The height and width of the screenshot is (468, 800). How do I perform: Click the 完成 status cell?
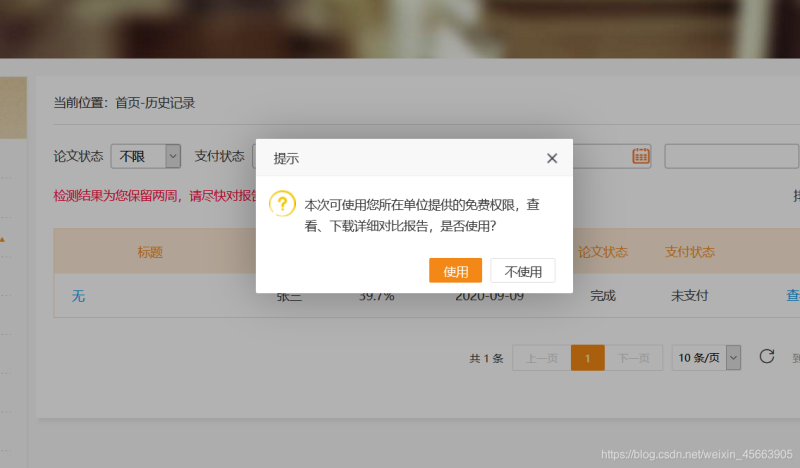603,295
